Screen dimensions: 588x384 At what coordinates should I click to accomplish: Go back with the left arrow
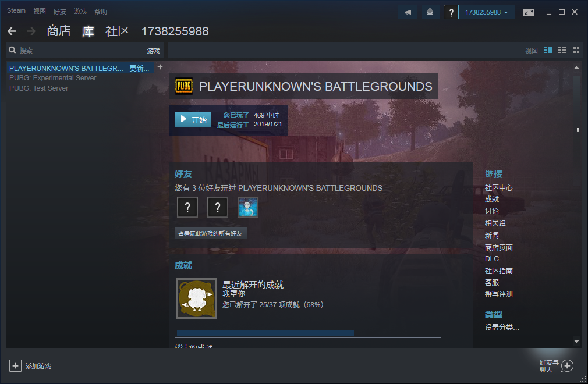click(x=12, y=31)
